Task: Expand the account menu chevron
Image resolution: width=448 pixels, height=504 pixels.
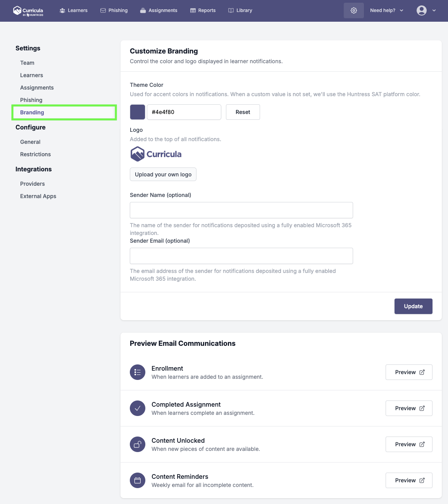Action: (x=434, y=10)
